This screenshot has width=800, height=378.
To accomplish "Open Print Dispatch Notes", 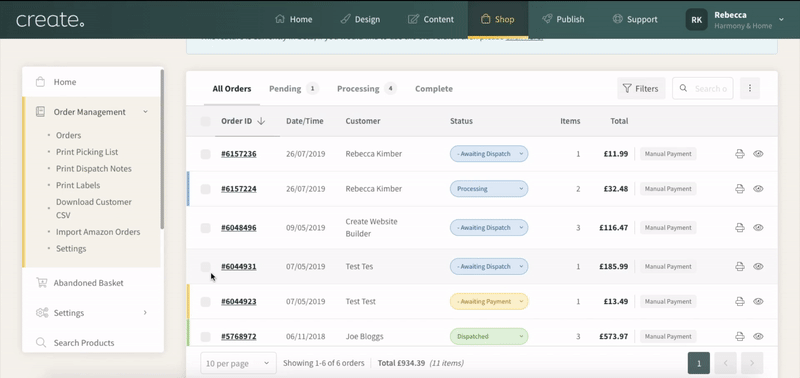I will [x=93, y=168].
